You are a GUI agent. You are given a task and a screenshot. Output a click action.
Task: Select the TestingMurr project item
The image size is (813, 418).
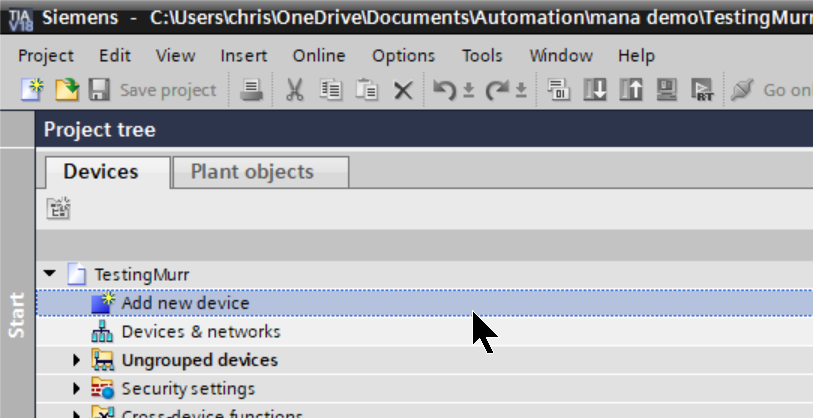coord(142,274)
